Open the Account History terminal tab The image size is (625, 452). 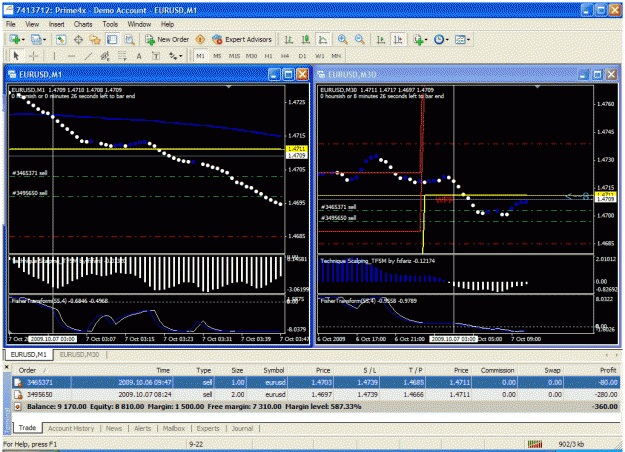[x=71, y=428]
